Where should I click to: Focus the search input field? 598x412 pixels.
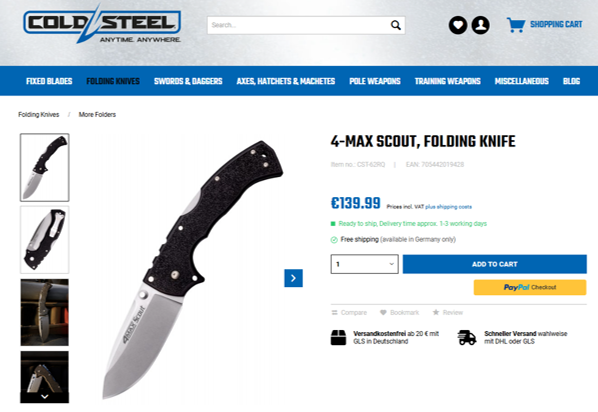click(x=297, y=25)
